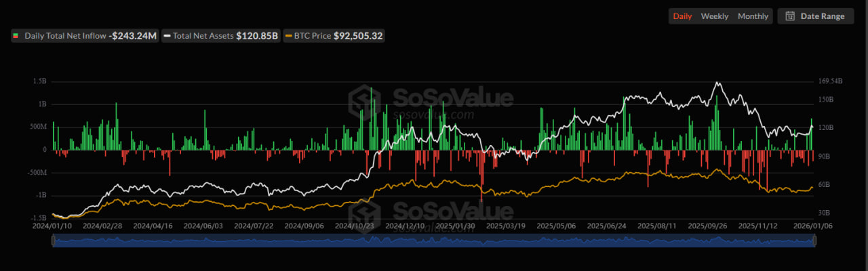Click the -$243.24M net inflow value

tap(134, 35)
